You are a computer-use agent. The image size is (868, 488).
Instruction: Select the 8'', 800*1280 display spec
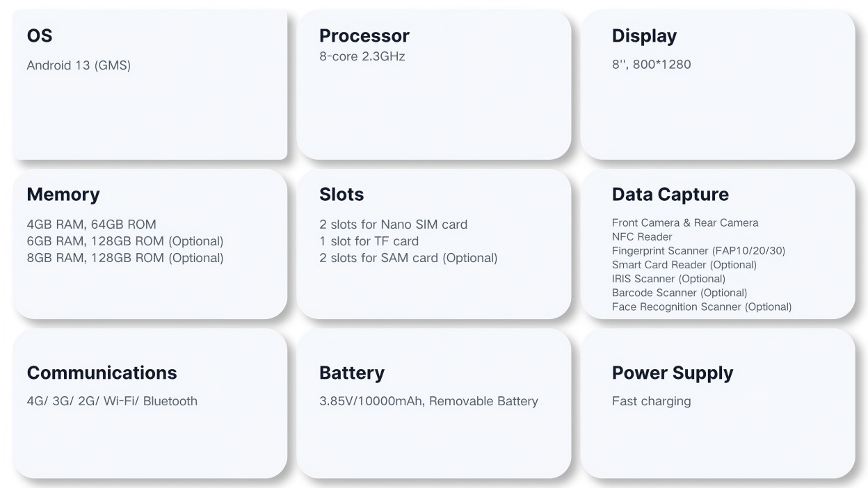[651, 65]
